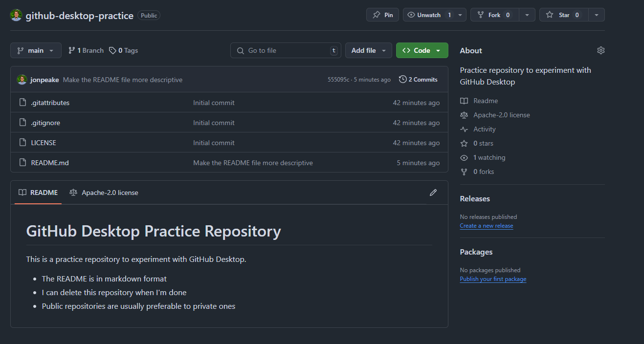The width and height of the screenshot is (644, 344).
Task: Click the file icon next to README.md
Action: tap(22, 163)
